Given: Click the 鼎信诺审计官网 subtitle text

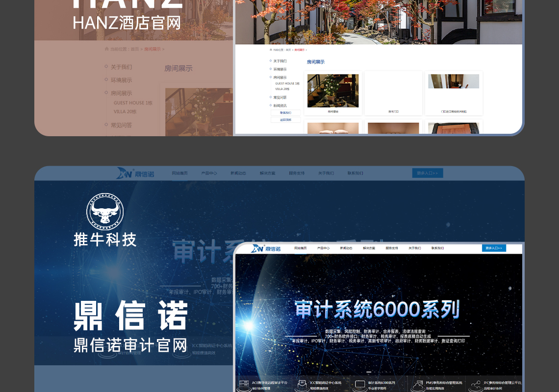Looking at the screenshot, I should click(130, 345).
